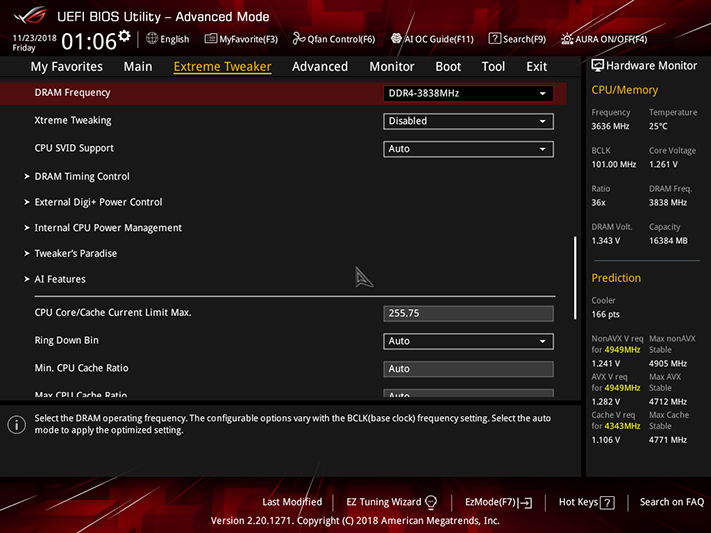Viewport: 711px width, 533px height.
Task: Click Hardware Monitor display icon
Action: (x=597, y=65)
